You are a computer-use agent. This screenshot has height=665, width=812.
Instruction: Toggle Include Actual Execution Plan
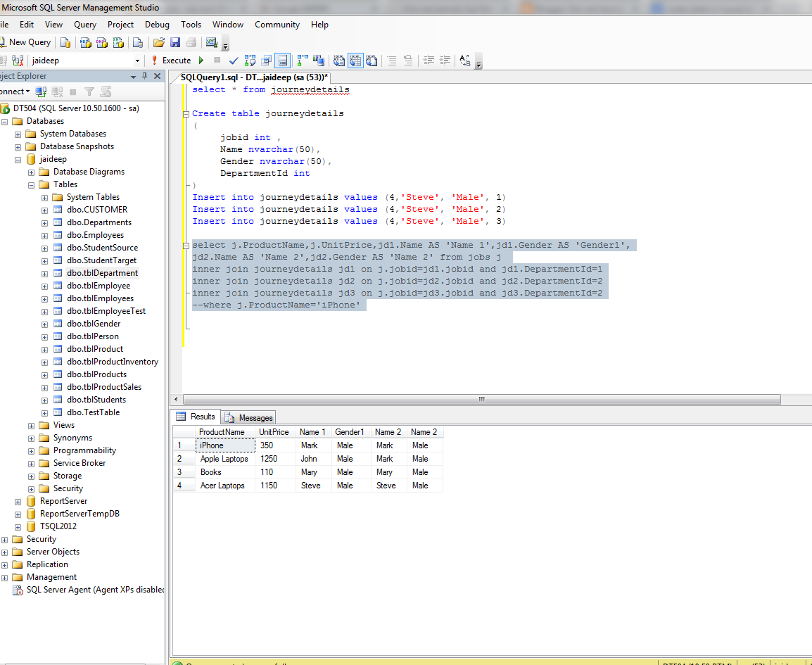click(x=303, y=61)
